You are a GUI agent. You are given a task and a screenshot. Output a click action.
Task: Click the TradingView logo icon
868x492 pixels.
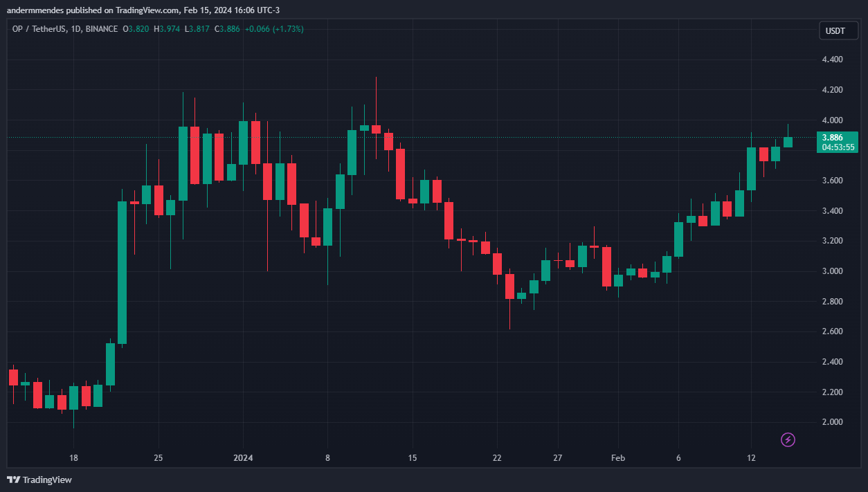[x=13, y=480]
